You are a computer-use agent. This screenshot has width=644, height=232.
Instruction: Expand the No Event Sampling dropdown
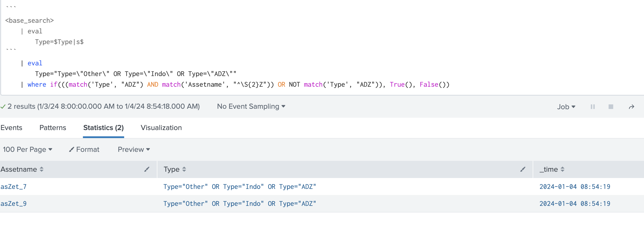[251, 106]
